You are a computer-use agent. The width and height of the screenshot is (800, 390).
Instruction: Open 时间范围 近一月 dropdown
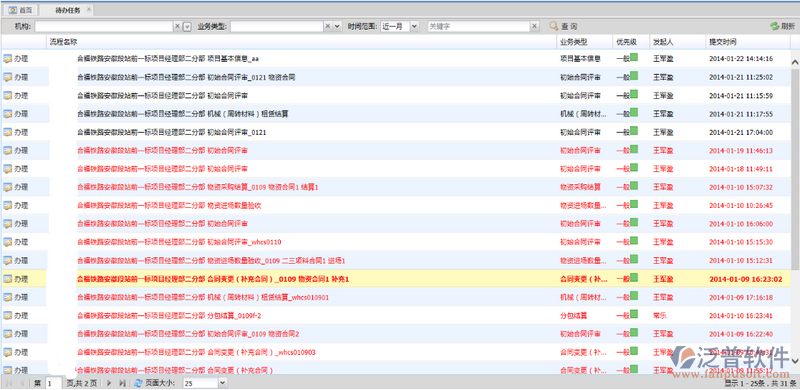tap(414, 27)
